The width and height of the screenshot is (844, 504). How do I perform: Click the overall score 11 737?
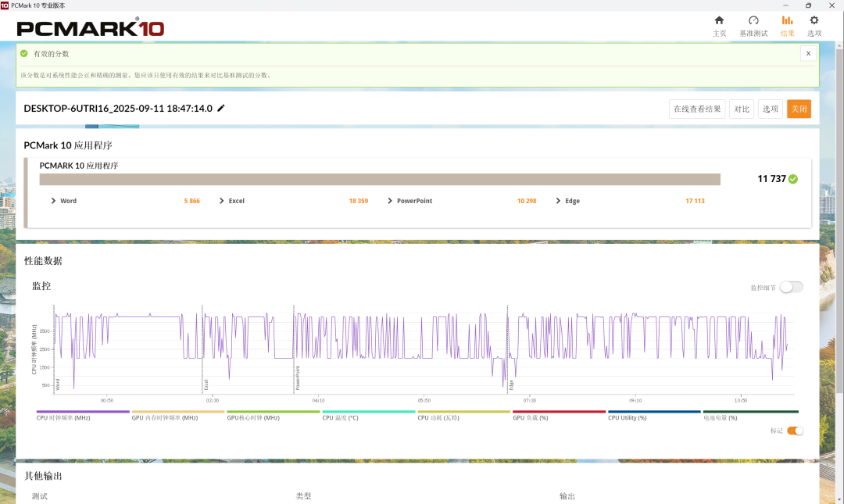(x=771, y=179)
